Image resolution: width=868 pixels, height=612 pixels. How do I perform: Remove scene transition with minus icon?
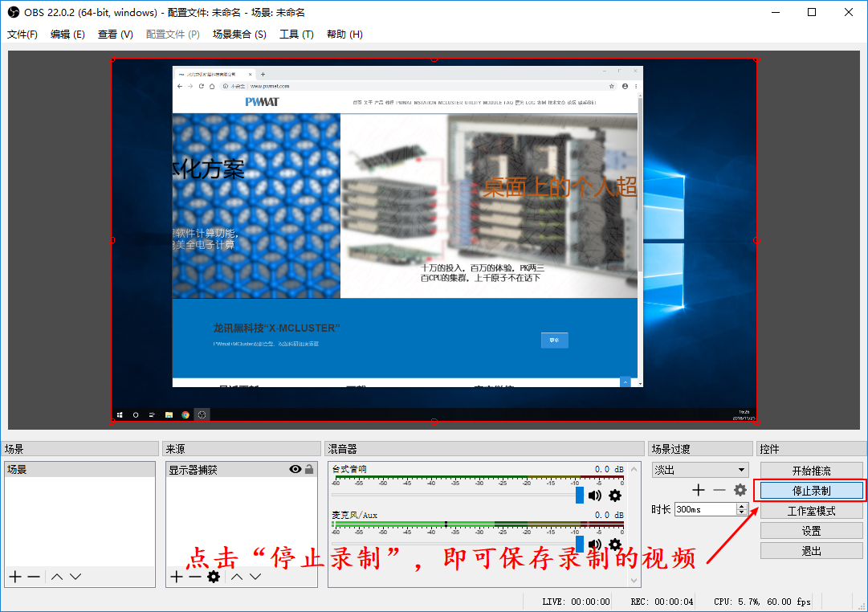[x=719, y=490]
